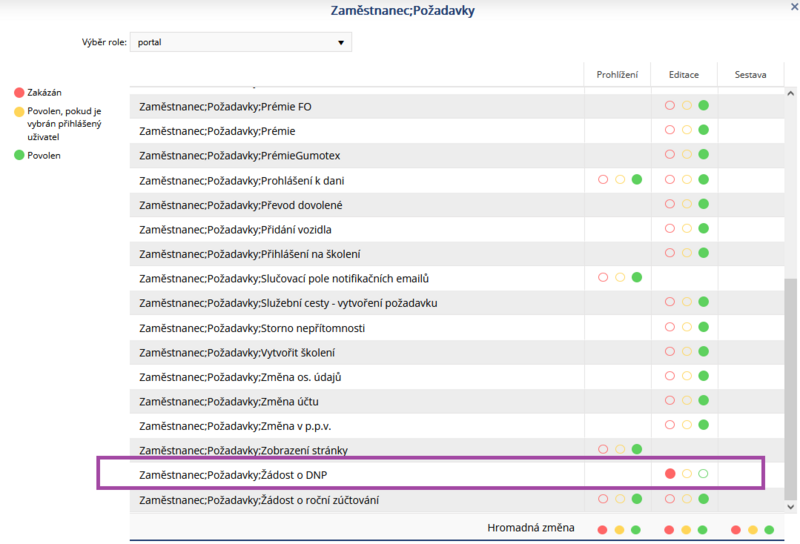Screen dimensions: 800x544
Task: Set Slučovací pole Prohlížení to red
Action: (603, 278)
